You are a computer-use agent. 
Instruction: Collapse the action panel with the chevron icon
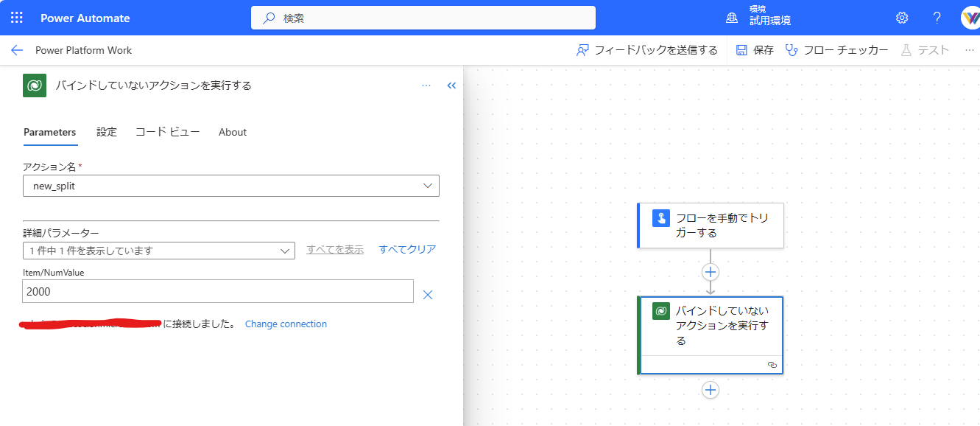click(x=451, y=85)
